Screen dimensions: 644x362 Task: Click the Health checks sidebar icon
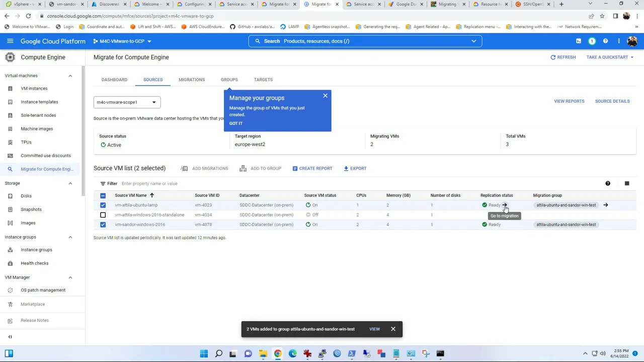pyautogui.click(x=10, y=263)
